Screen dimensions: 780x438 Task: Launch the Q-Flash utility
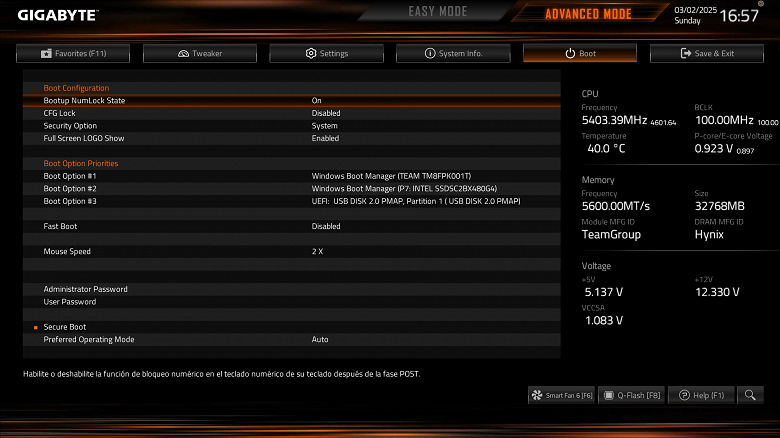click(632, 395)
